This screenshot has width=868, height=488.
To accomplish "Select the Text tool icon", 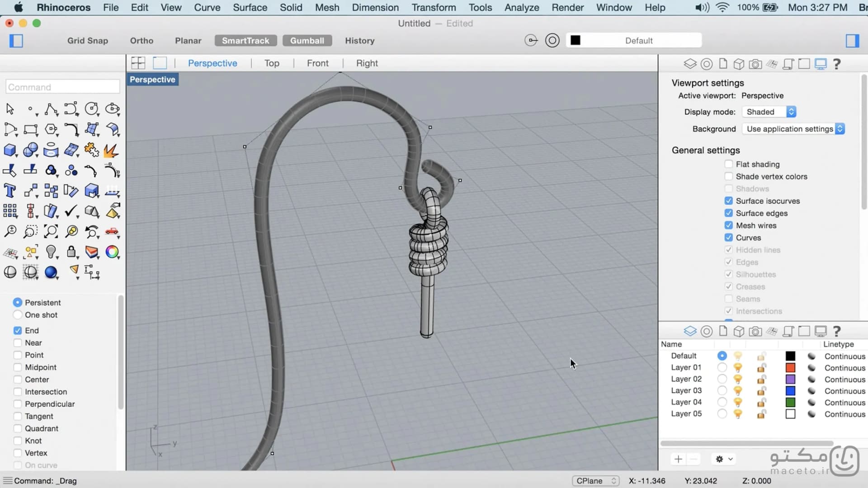I will click(x=9, y=191).
